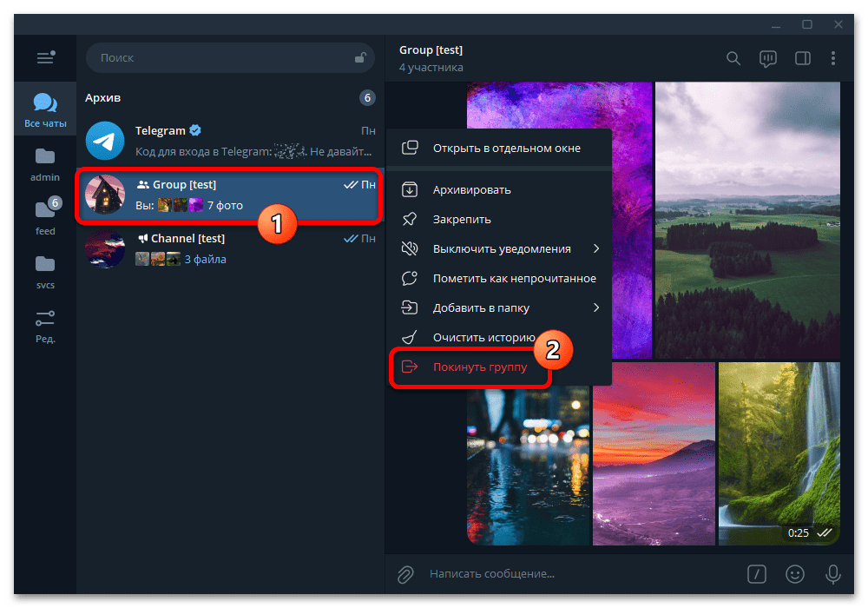This screenshot has height=608, width=868.
Task: Choose Добавить в папку menu entry
Action: click(499, 307)
